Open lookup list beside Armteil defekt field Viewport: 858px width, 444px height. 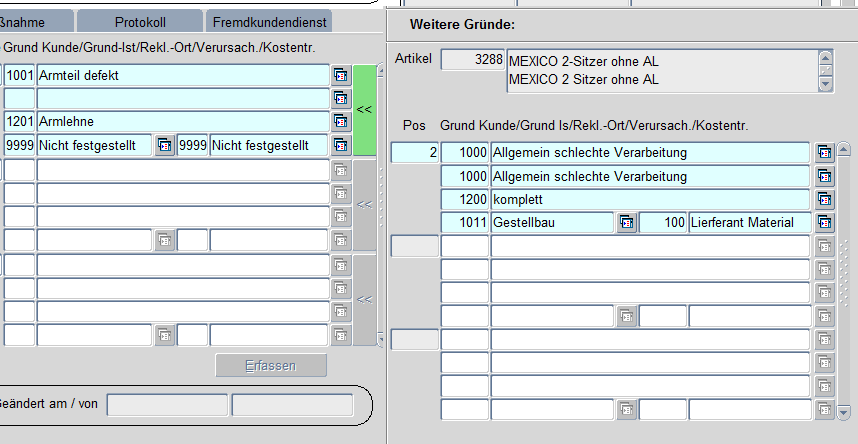341,75
